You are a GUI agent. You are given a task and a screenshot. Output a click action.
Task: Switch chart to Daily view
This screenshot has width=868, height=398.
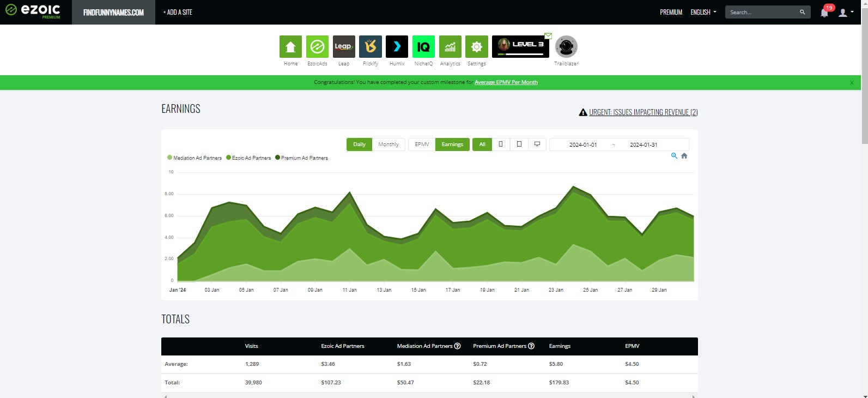click(x=359, y=144)
